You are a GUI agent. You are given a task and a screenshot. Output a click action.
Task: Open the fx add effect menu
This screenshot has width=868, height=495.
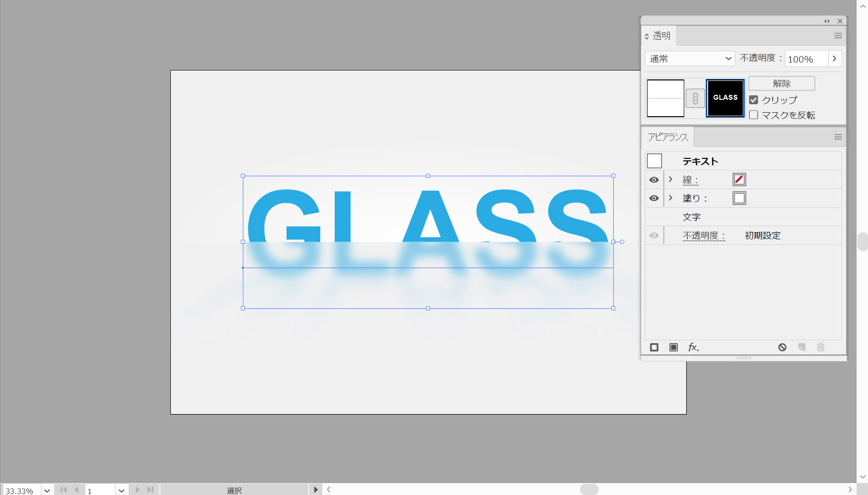pos(693,348)
